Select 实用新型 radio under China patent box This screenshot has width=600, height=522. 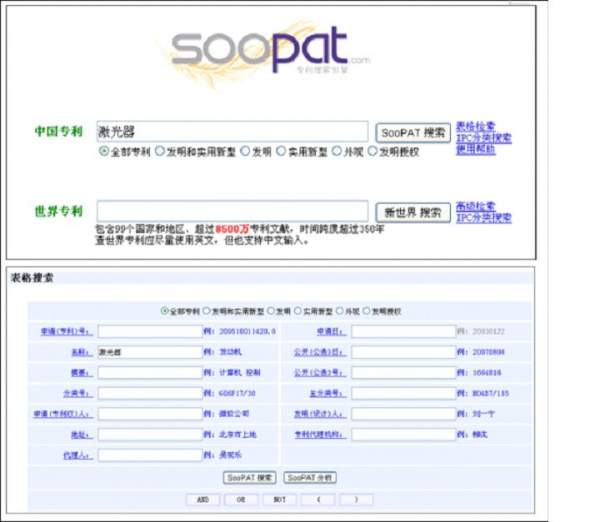pos(281,151)
